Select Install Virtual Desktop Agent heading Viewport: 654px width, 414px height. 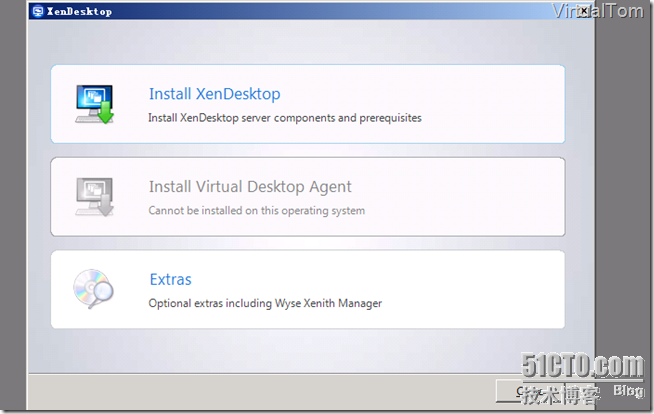pos(250,187)
